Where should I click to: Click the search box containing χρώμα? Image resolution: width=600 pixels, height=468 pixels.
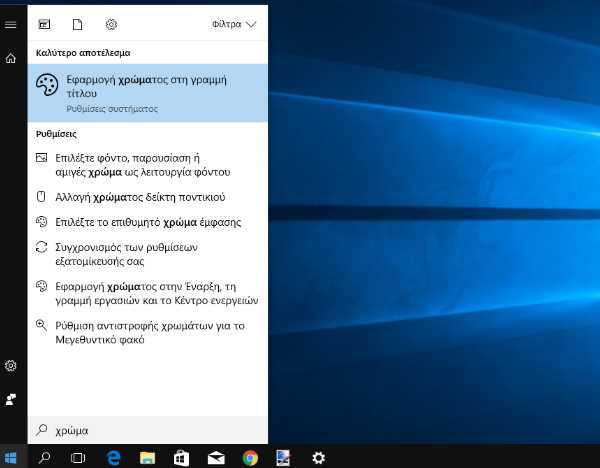tap(148, 430)
